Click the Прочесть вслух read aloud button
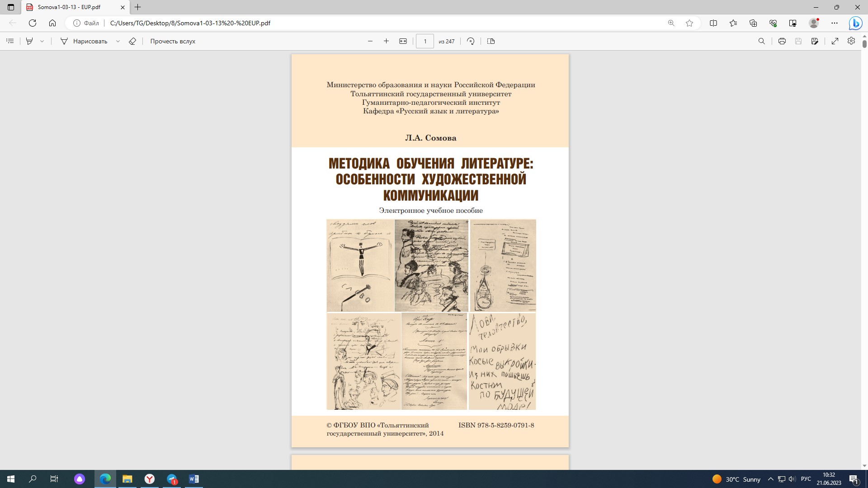868x488 pixels. [173, 41]
